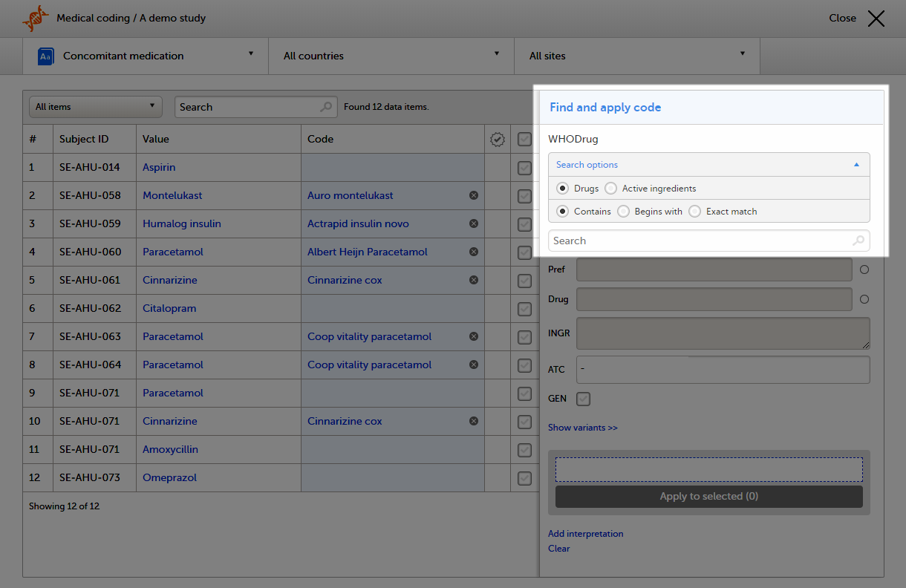The height and width of the screenshot is (588, 906).
Task: Remove the Auro montelukast code
Action: 473,195
